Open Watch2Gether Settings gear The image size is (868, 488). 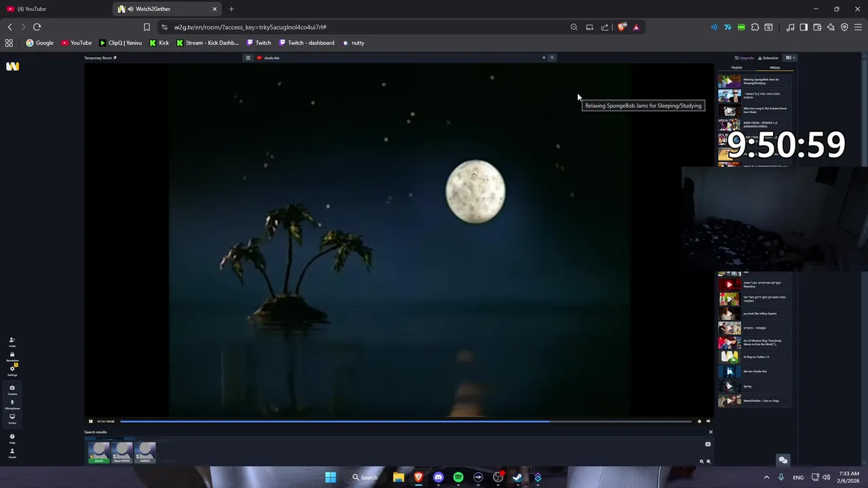(12, 371)
